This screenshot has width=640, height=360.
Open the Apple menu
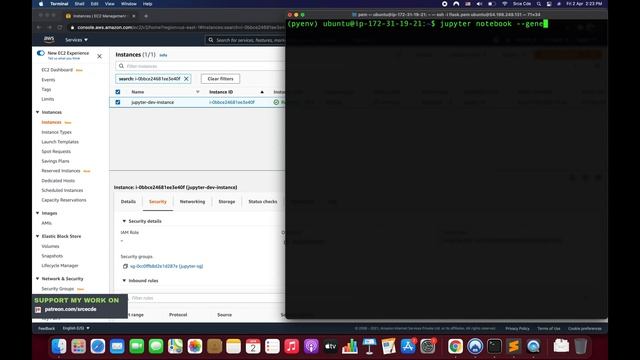click(41, 4)
